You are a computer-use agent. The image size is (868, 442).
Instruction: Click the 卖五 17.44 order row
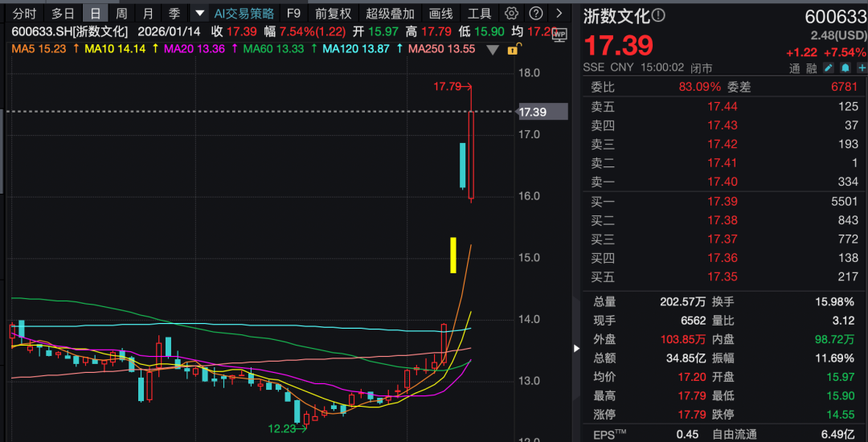(725, 107)
